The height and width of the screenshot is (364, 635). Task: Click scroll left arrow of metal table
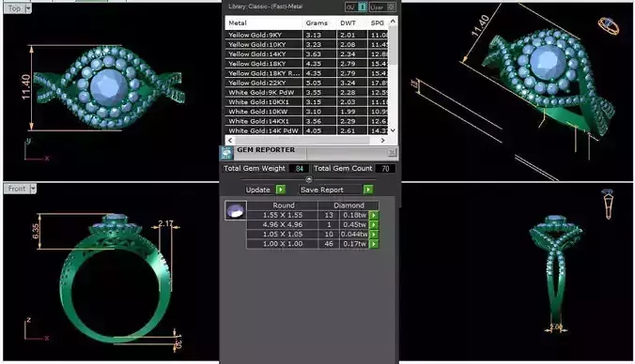[230, 141]
